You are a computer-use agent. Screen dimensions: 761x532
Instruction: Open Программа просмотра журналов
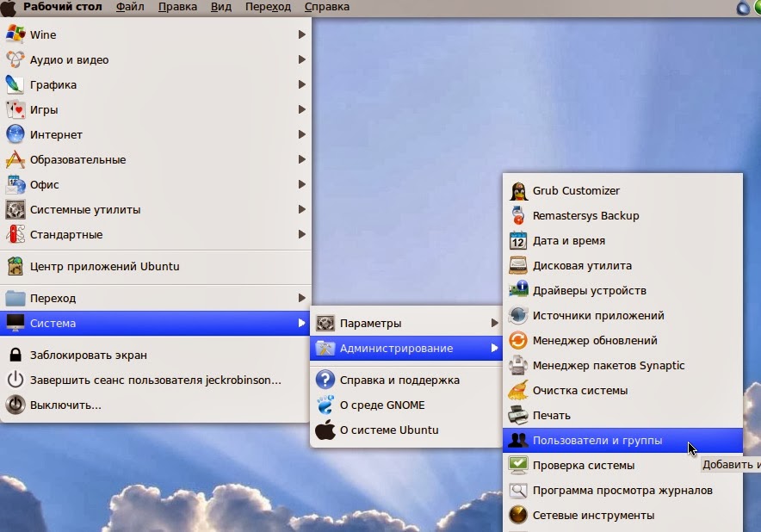click(x=622, y=491)
